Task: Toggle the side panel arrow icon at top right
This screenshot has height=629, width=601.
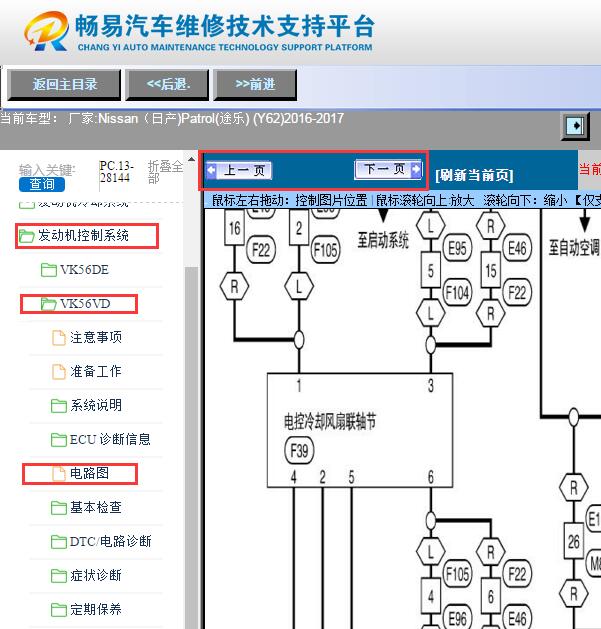Action: 575,126
